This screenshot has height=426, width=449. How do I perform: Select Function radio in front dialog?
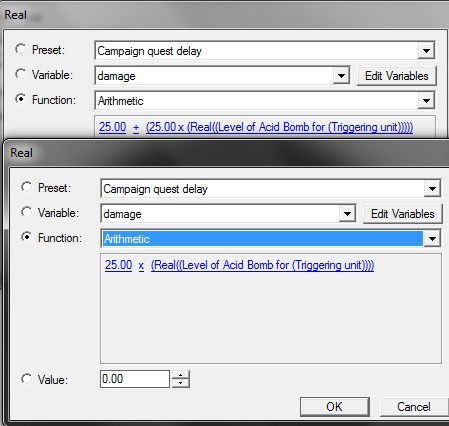pos(26,237)
